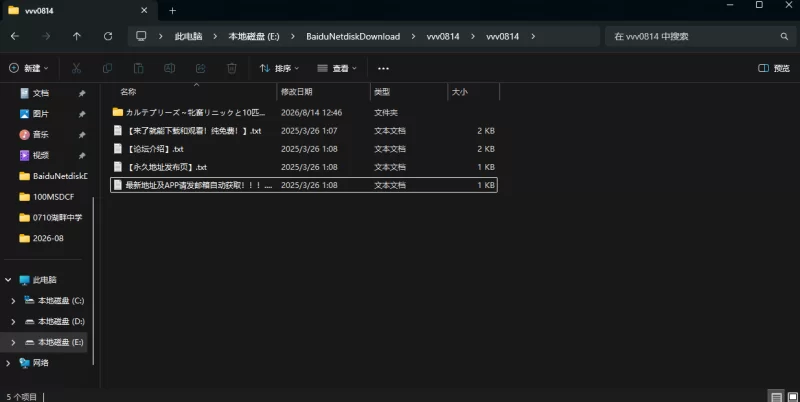Viewport: 800px width, 402px height.
Task: Expand chevron after last vvv0814 breadcrumb
Action: coord(533,36)
